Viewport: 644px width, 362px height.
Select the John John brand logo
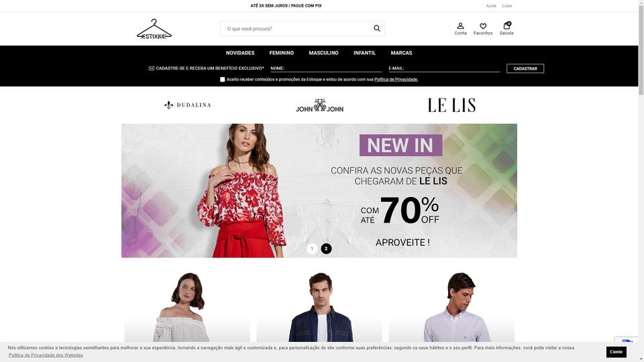[x=319, y=105]
